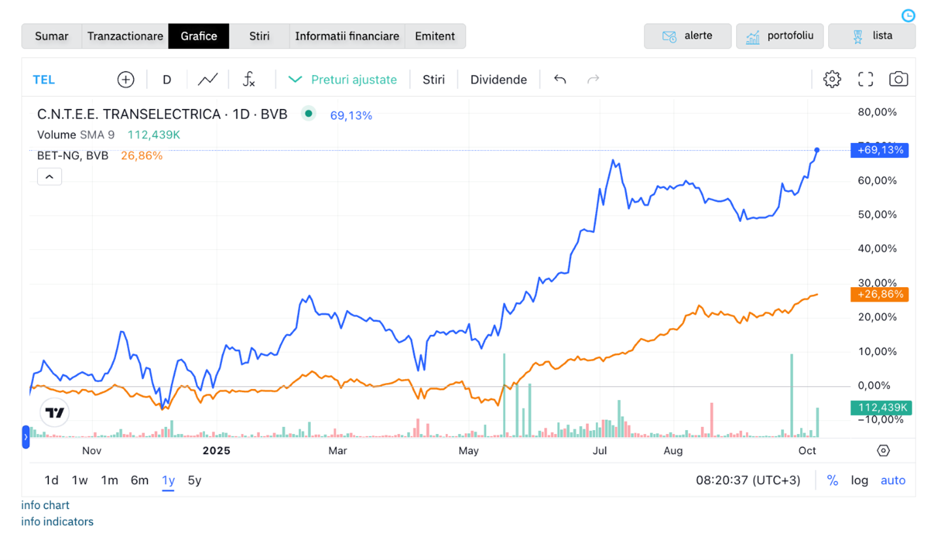Switch to the Tranzactionare tab

(x=125, y=36)
